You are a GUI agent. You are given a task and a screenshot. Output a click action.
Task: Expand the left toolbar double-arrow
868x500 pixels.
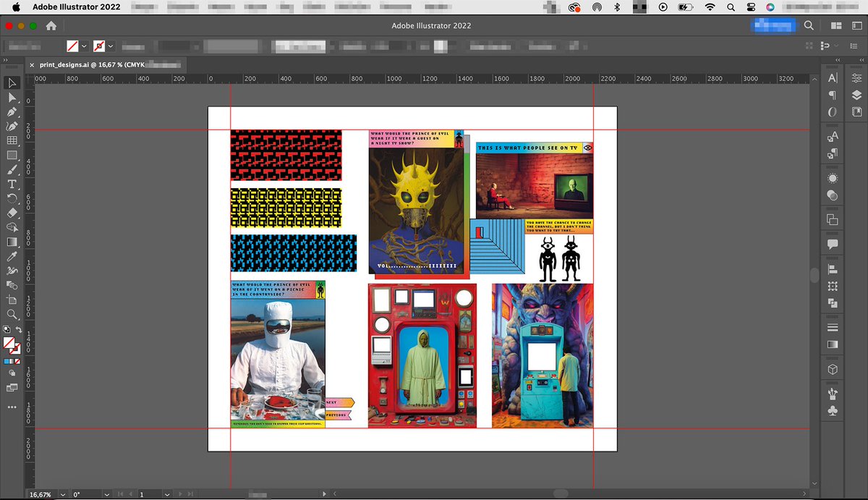(x=6, y=60)
